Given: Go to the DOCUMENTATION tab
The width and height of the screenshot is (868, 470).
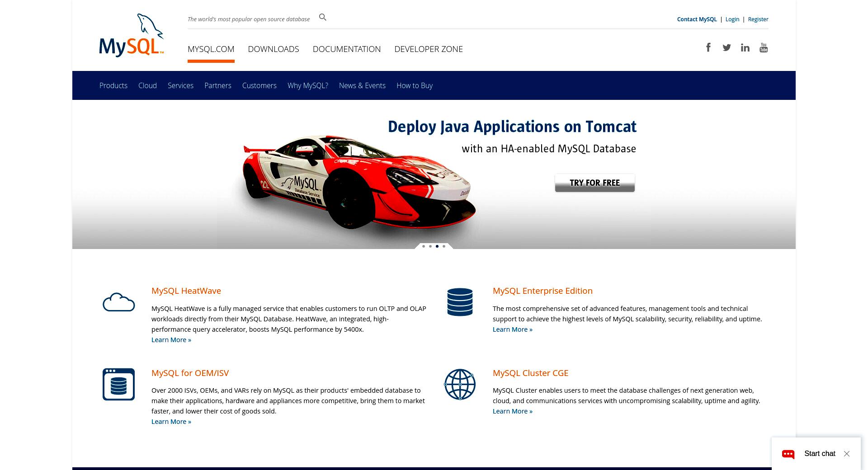Looking at the screenshot, I should [347, 49].
